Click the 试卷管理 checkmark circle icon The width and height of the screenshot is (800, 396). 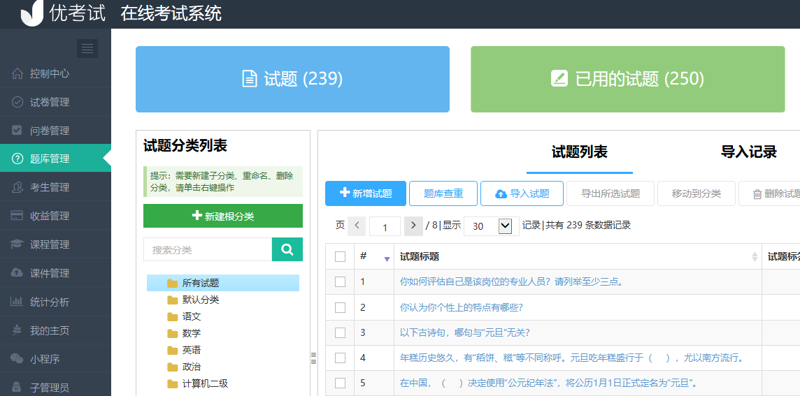pyautogui.click(x=17, y=102)
